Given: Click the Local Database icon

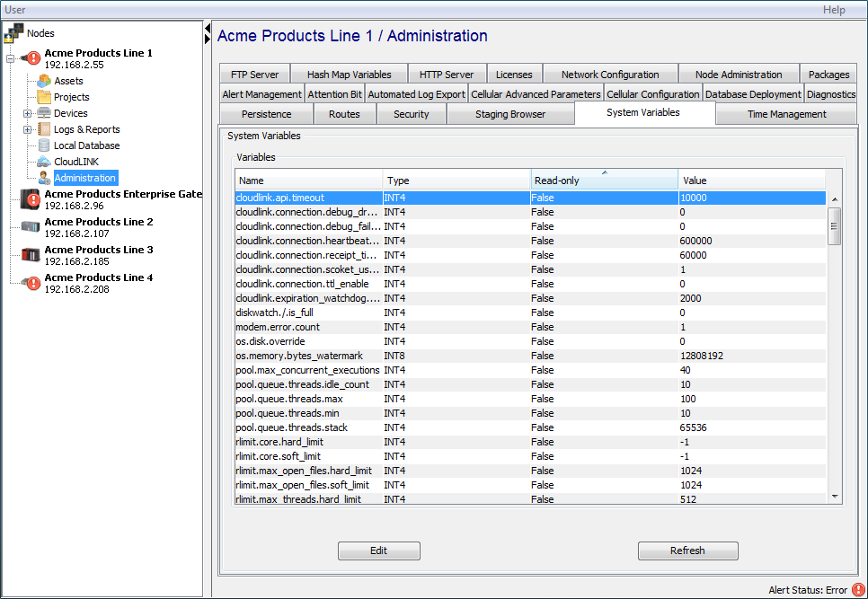Looking at the screenshot, I should coord(44,145).
